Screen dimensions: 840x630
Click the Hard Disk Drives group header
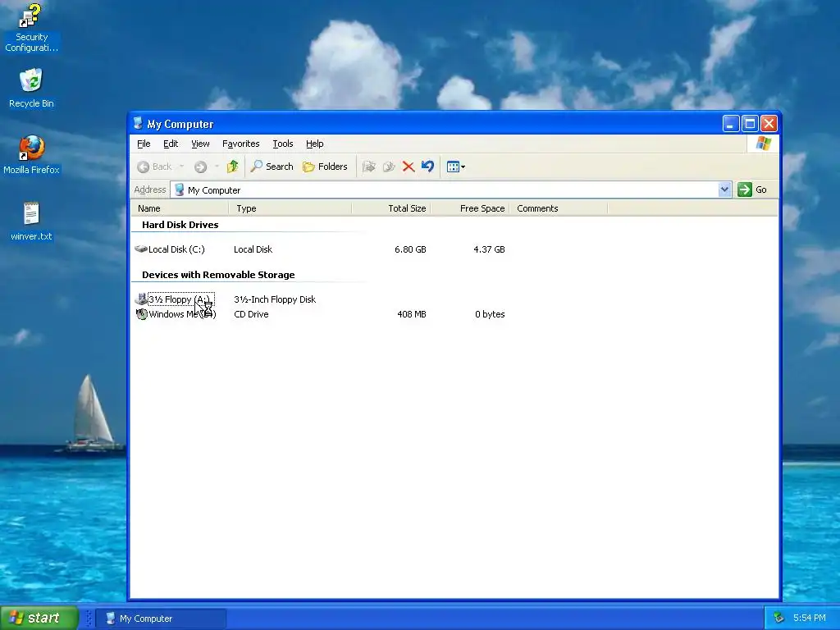point(180,225)
